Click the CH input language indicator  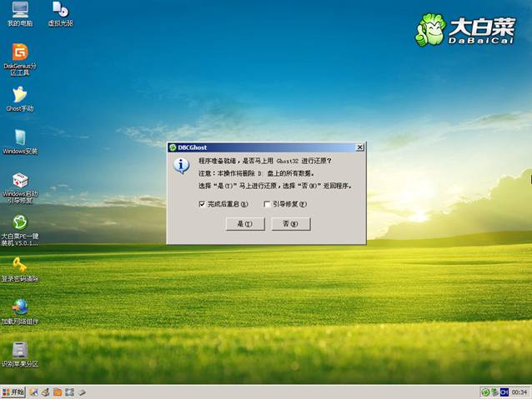[504, 392]
